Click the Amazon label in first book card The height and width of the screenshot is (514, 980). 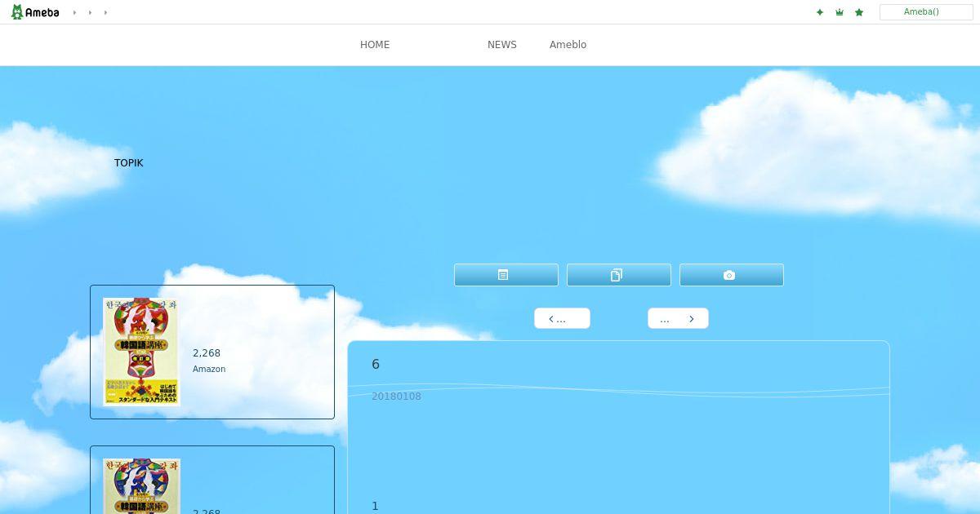point(209,369)
